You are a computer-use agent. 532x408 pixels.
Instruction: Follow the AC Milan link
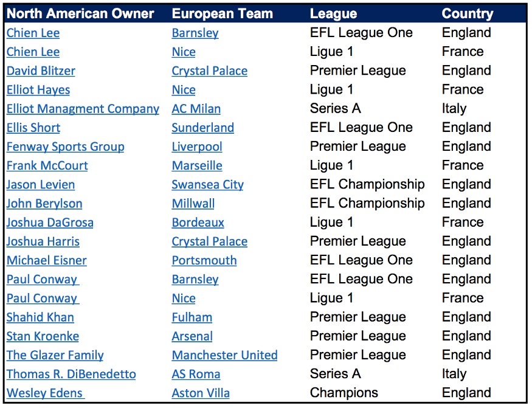[x=196, y=109]
